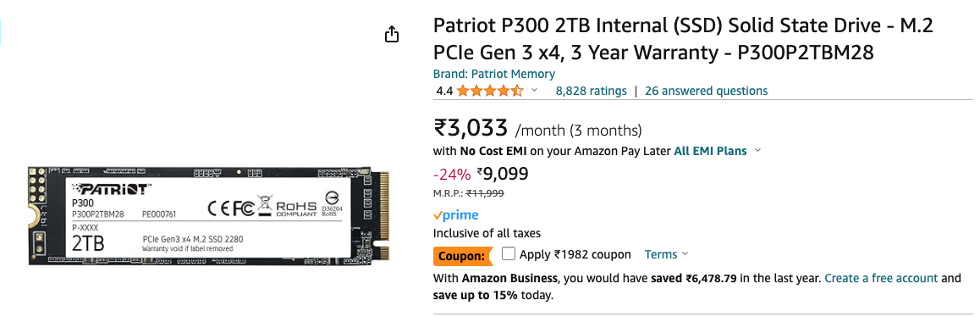Expand the rating breakdown chevron next to stars

click(x=534, y=90)
